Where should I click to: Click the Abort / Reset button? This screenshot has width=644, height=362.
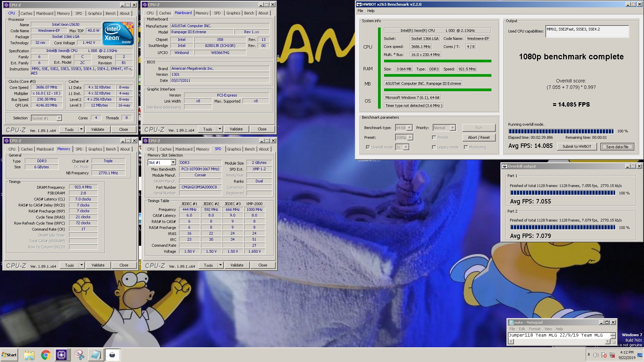click(479, 137)
